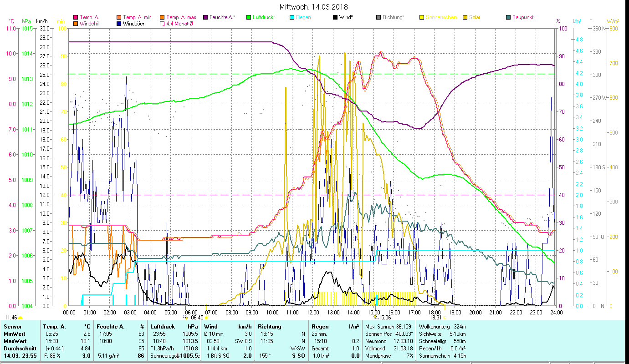Click the moon icon next to 11:46

20,318
